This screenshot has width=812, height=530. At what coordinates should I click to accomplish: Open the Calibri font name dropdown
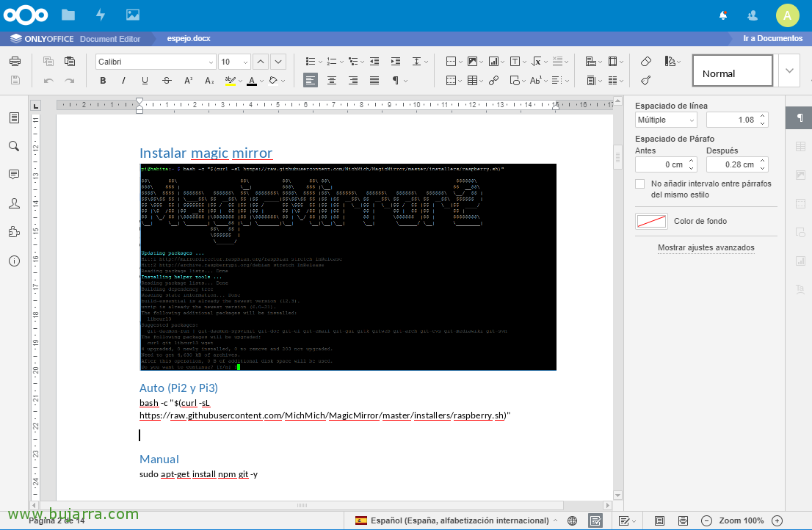(211, 62)
